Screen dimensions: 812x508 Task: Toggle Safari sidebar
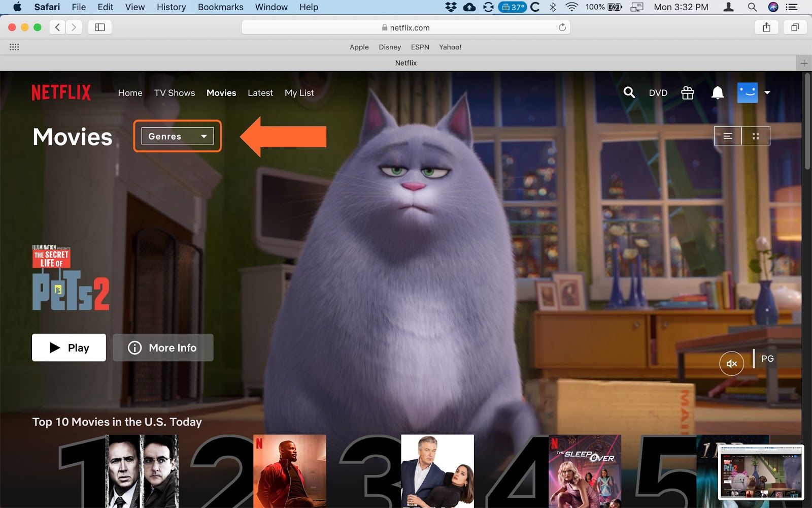click(x=100, y=27)
